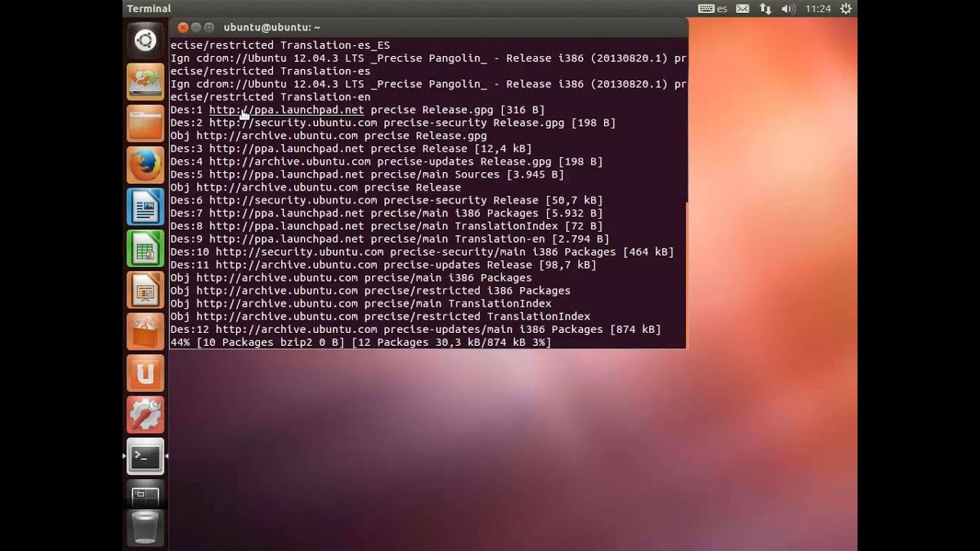
Task: Open the sound volume indicator
Action: click(x=788, y=8)
